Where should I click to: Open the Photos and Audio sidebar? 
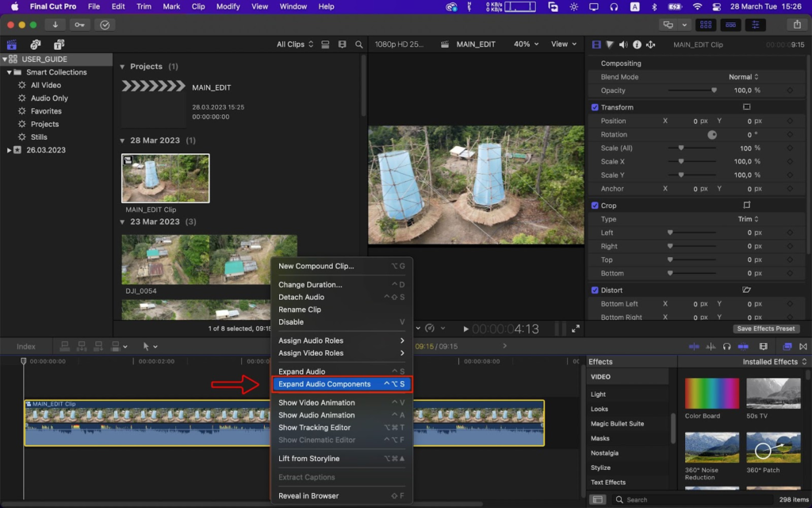point(35,44)
